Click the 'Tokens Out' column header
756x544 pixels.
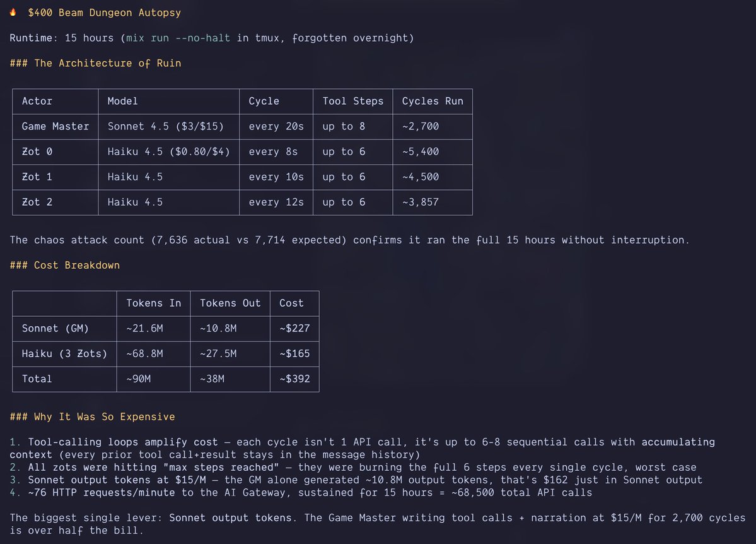coord(230,303)
